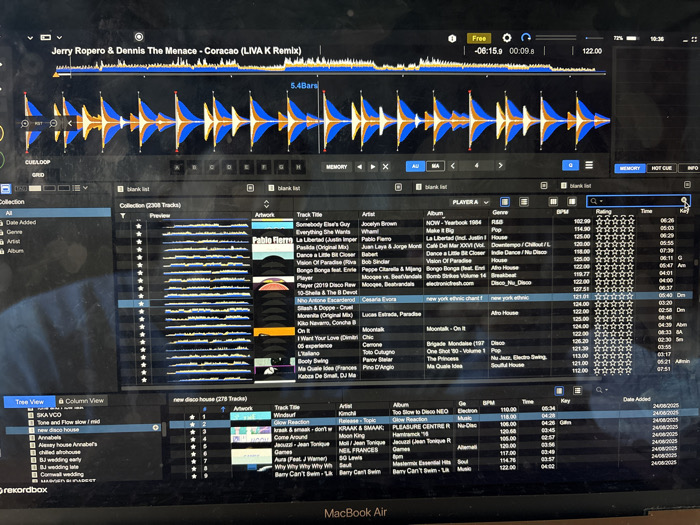Select playlist panel artwork view icon

(559, 391)
